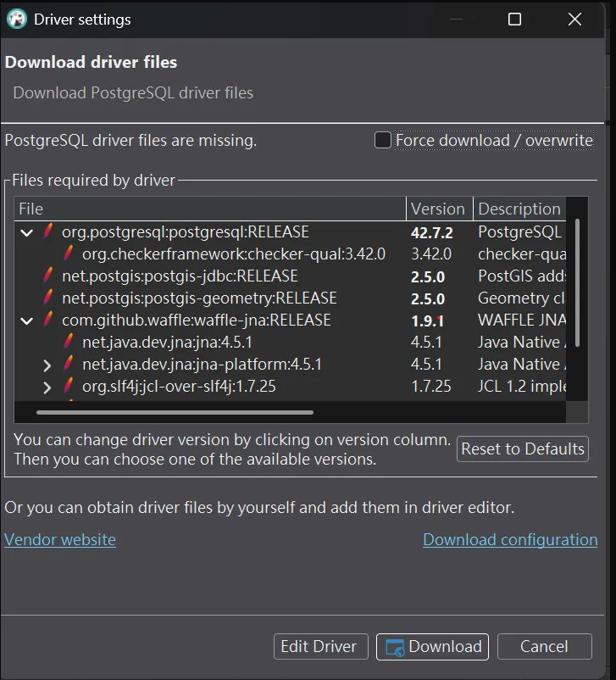Screen dimensions: 616x680
Task: Click the Version column header
Action: pyautogui.click(x=440, y=209)
